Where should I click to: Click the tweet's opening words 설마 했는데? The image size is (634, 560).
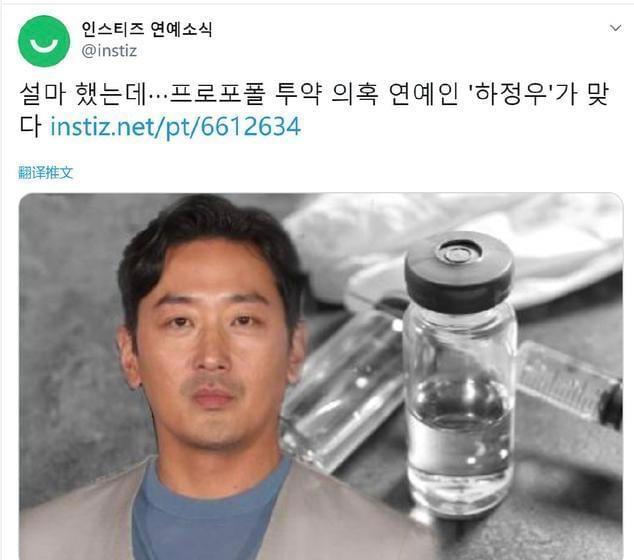[82, 95]
